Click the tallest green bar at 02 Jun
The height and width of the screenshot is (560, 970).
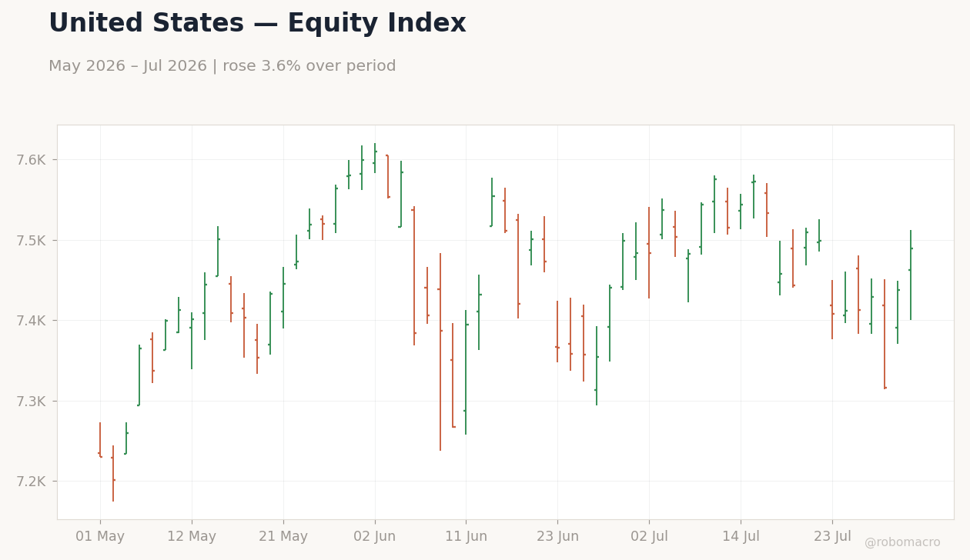click(x=375, y=158)
